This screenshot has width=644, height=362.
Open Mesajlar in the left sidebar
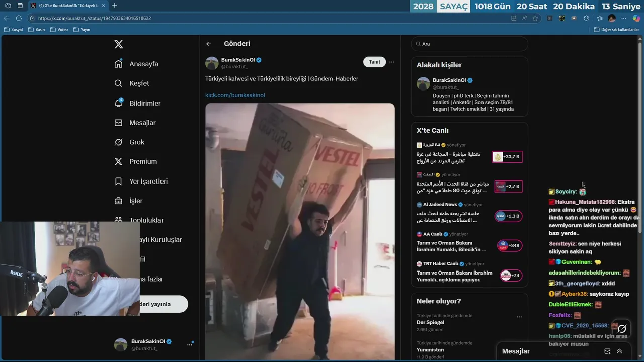coord(135,123)
